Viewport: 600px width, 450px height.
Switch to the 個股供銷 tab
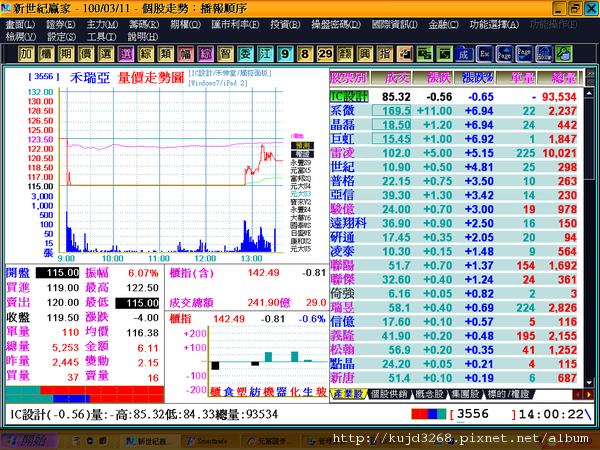pyautogui.click(x=389, y=394)
